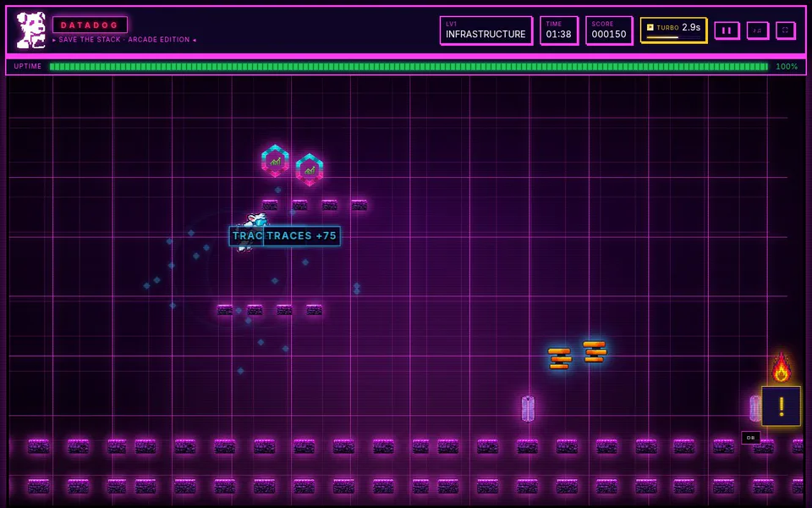812x508 pixels.
Task: Enter fullscreen with the corner-brackets button
Action: pyautogui.click(x=785, y=30)
